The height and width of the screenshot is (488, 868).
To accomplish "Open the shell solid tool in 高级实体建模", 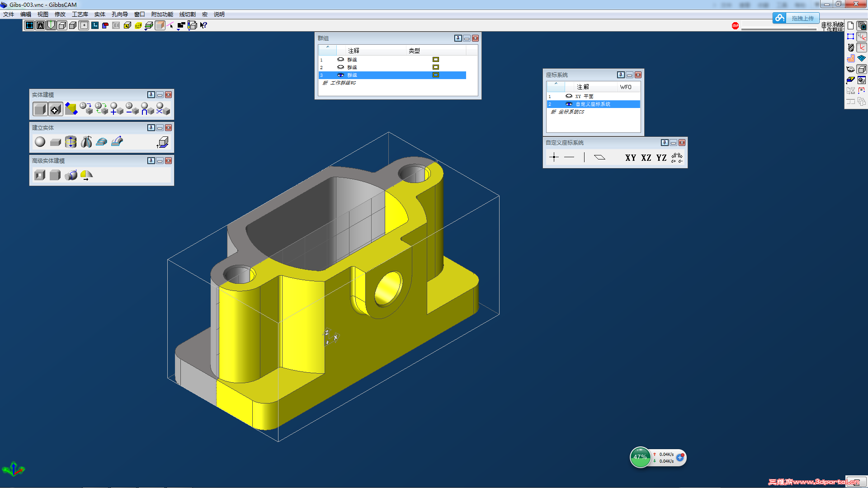I will click(40, 175).
